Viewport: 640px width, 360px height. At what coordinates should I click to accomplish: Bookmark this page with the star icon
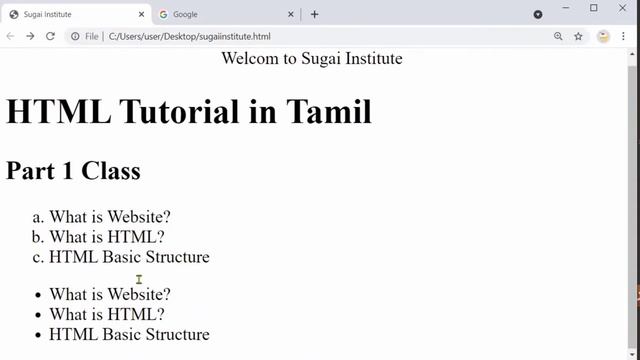click(578, 36)
